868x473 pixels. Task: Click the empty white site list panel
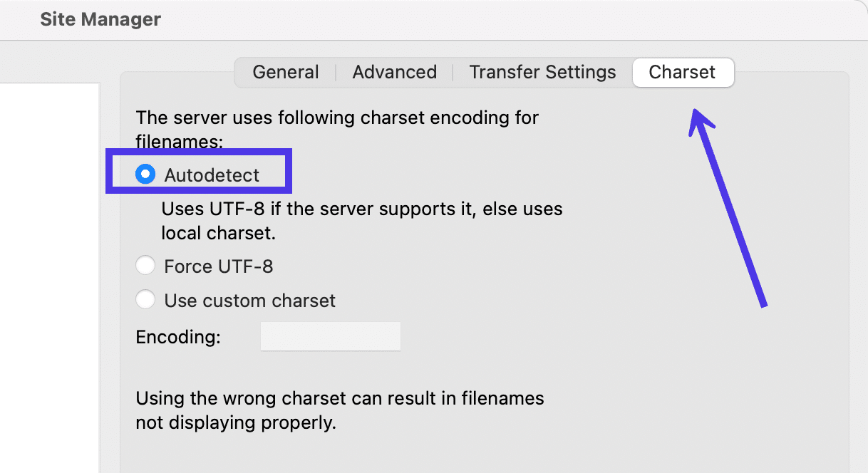click(49, 278)
